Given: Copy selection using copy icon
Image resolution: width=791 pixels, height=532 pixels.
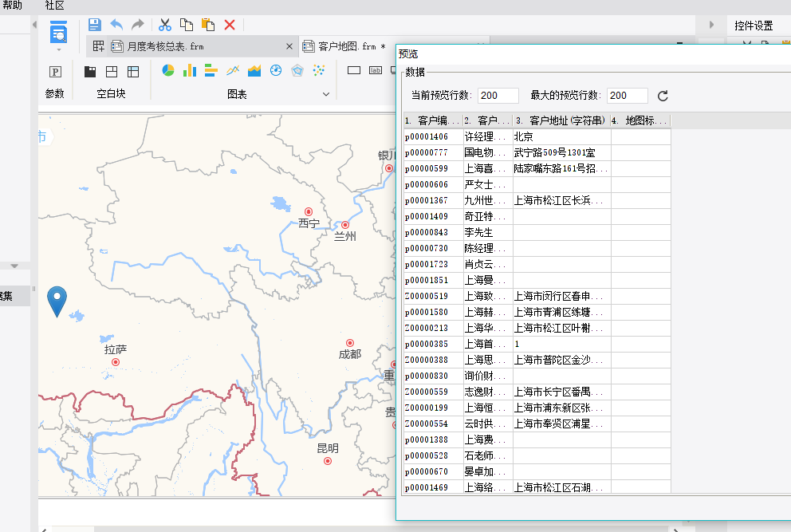Looking at the screenshot, I should coord(187,25).
